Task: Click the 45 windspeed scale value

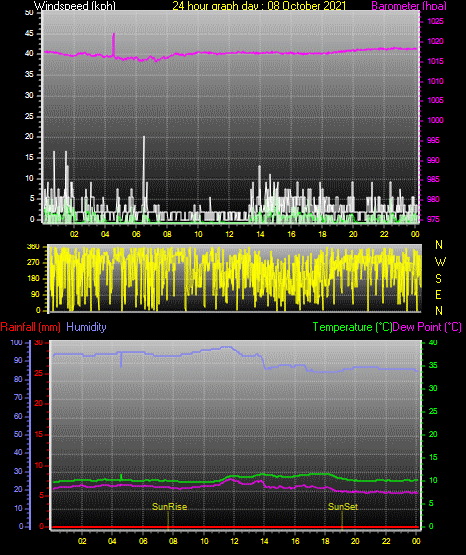Action: (29, 34)
